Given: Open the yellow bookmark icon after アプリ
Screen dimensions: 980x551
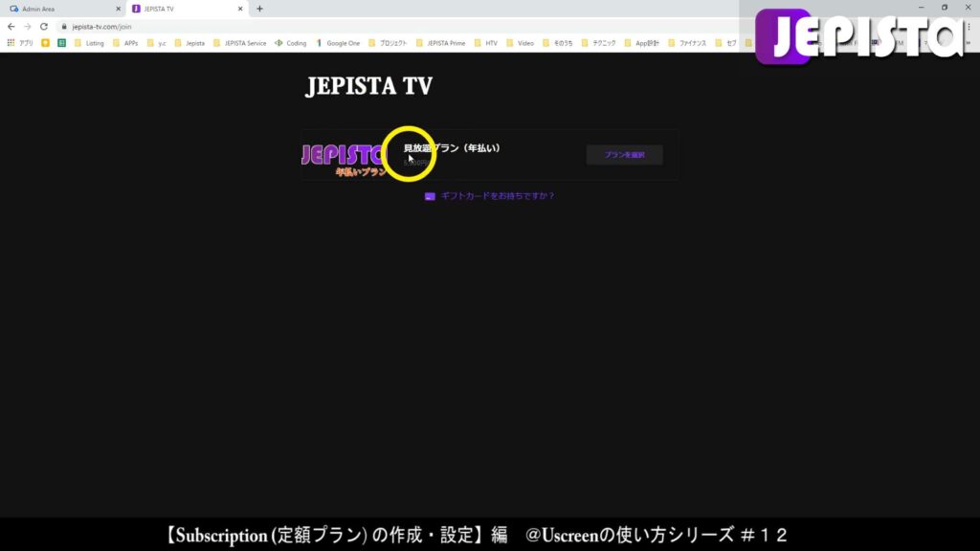Looking at the screenshot, I should coord(46,43).
